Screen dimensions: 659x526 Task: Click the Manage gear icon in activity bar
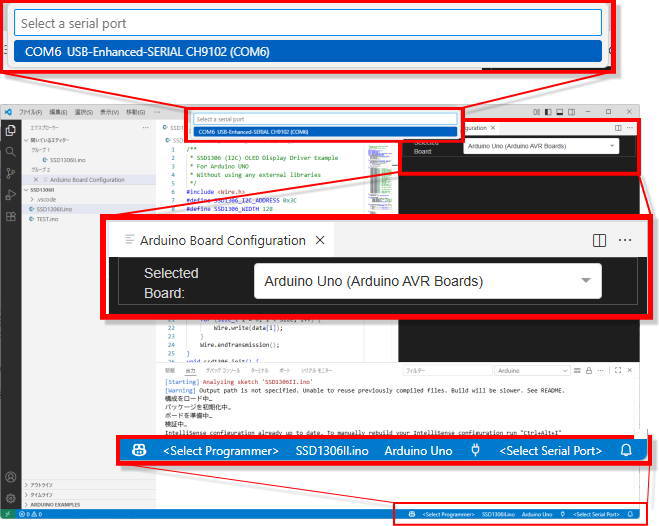tap(10, 498)
